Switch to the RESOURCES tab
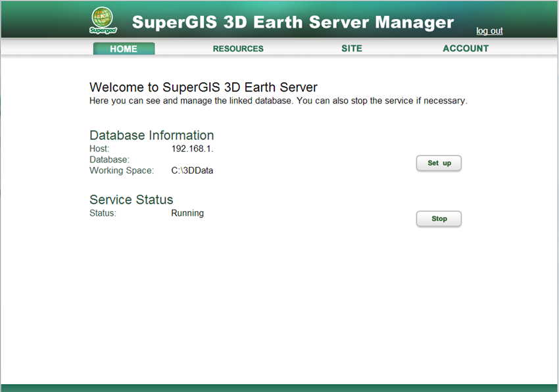Viewport: 559px width, 392px height. pyautogui.click(x=238, y=49)
